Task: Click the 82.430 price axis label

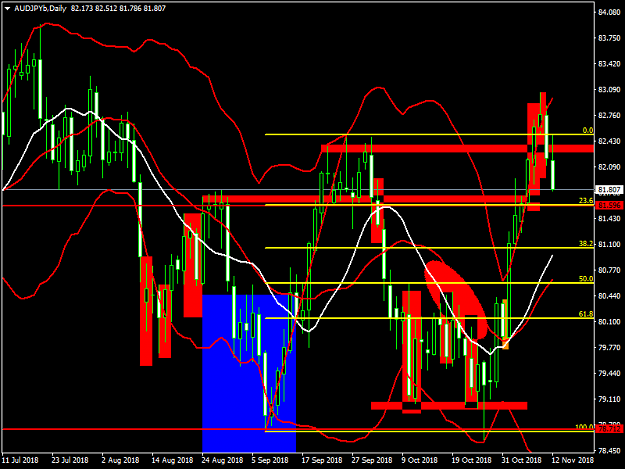Action: click(x=609, y=141)
